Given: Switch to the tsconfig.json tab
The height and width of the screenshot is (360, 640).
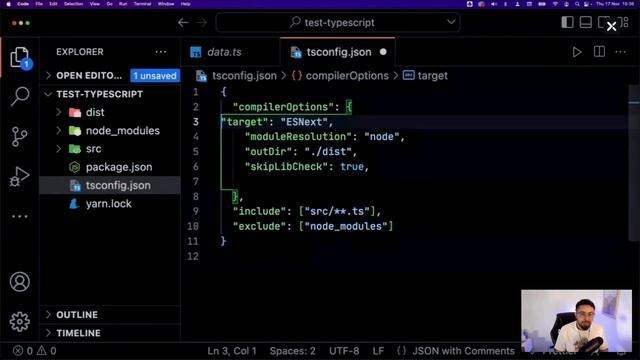Looking at the screenshot, I should pos(338,52).
